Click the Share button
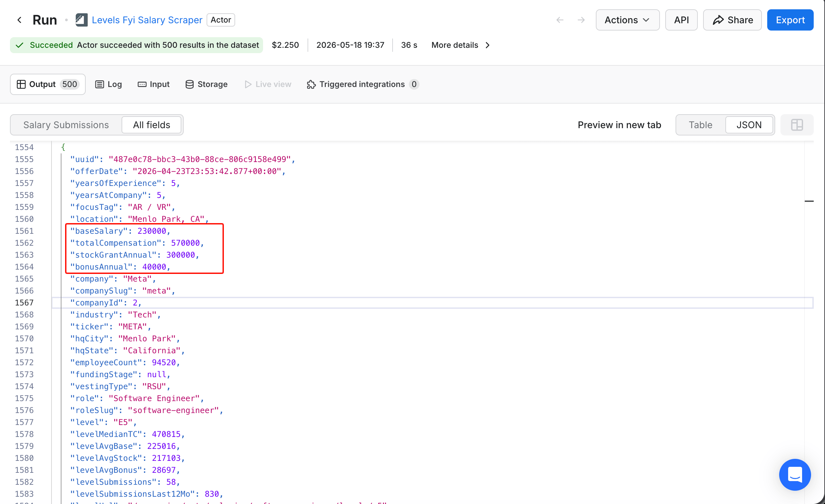Screen dimensions: 825x504 (732, 20)
